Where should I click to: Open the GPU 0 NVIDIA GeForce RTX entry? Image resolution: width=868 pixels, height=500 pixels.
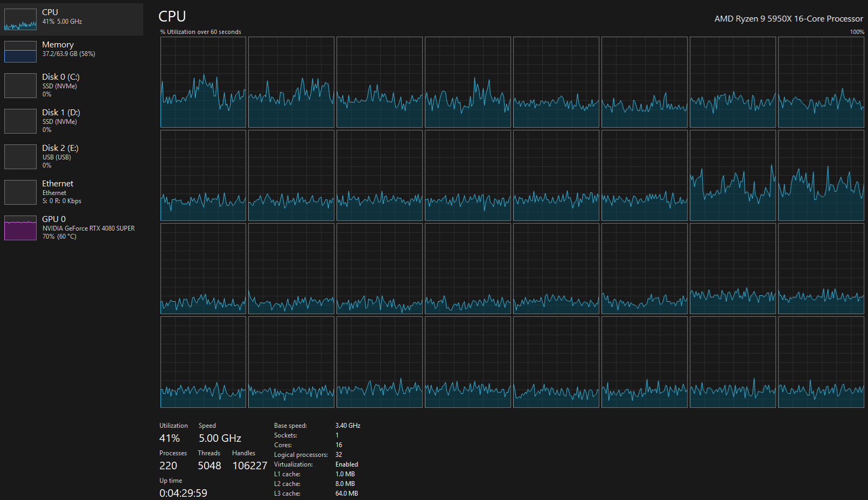pyautogui.click(x=88, y=228)
